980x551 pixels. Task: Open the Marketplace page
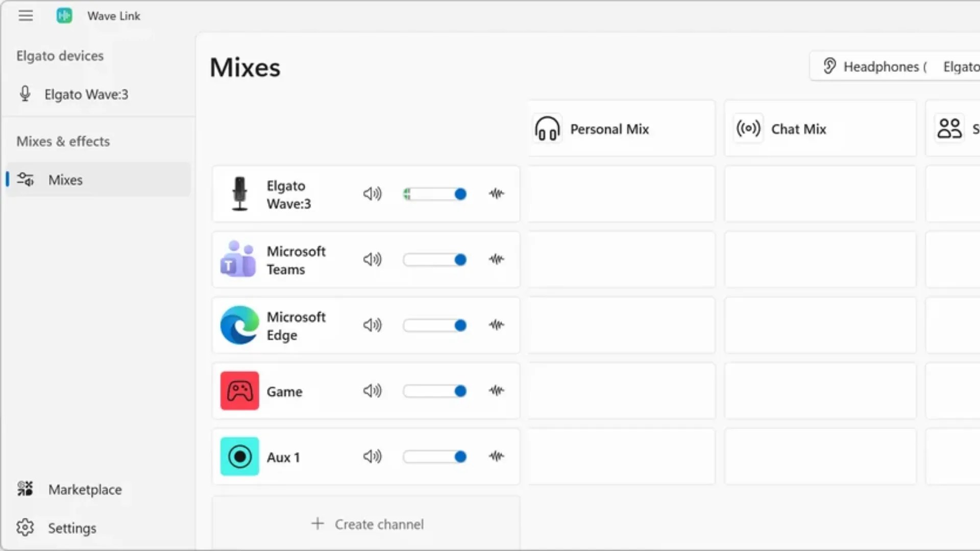pos(85,490)
